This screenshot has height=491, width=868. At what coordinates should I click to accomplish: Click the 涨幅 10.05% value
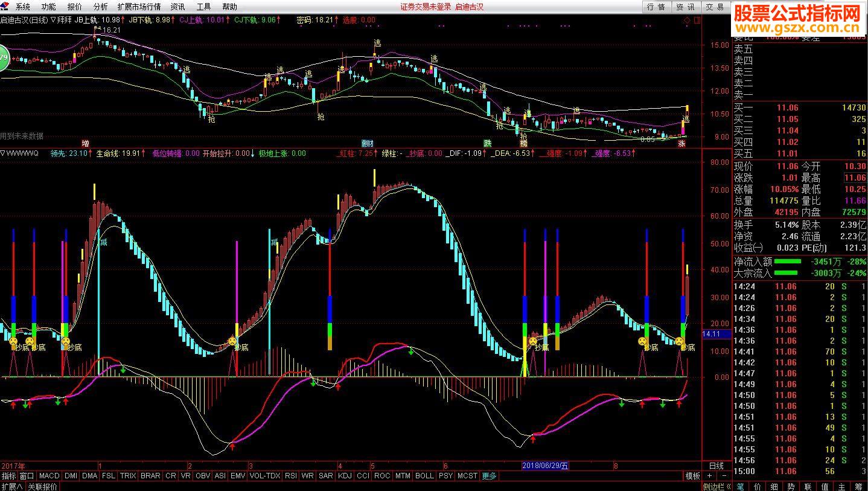click(783, 189)
